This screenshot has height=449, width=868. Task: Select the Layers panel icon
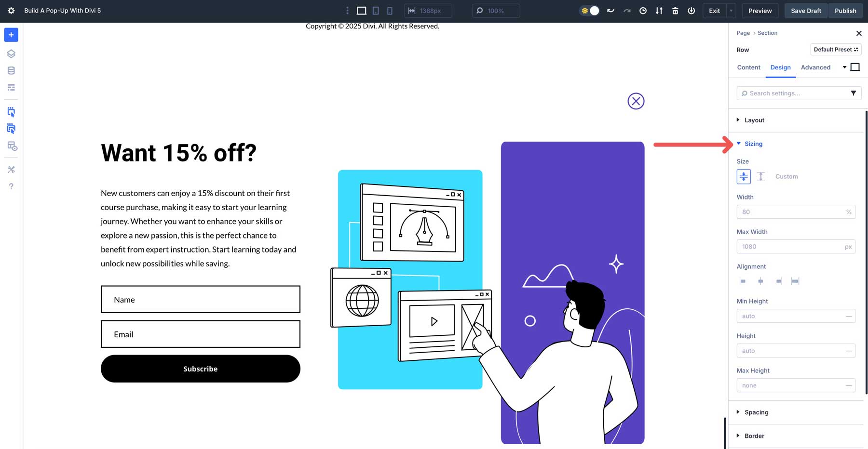11,53
